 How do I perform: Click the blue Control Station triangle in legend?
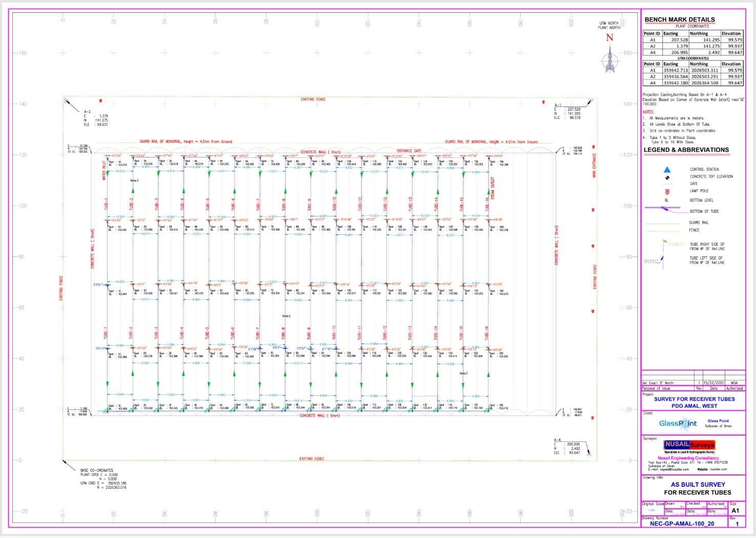pyautogui.click(x=667, y=169)
